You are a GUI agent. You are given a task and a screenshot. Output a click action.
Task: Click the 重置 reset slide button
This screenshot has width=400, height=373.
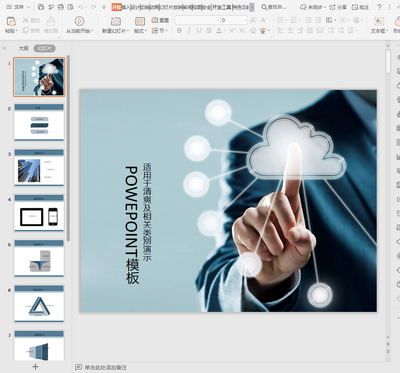(x=160, y=20)
